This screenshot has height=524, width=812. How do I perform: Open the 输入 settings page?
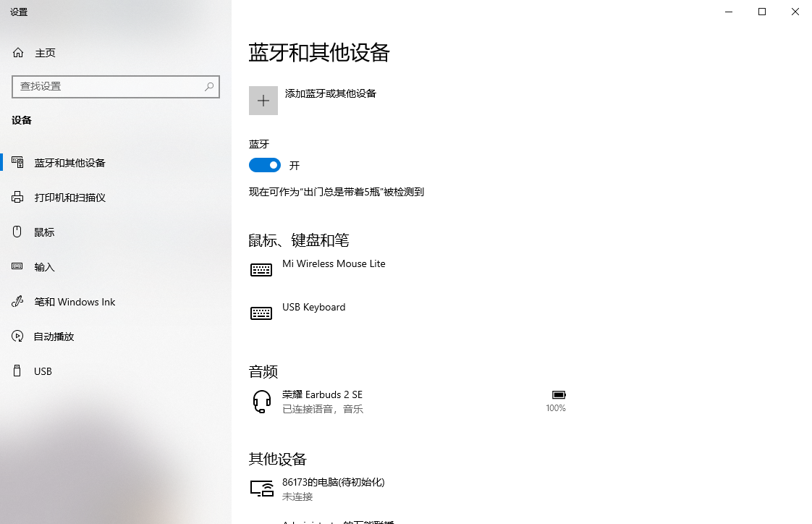44,266
